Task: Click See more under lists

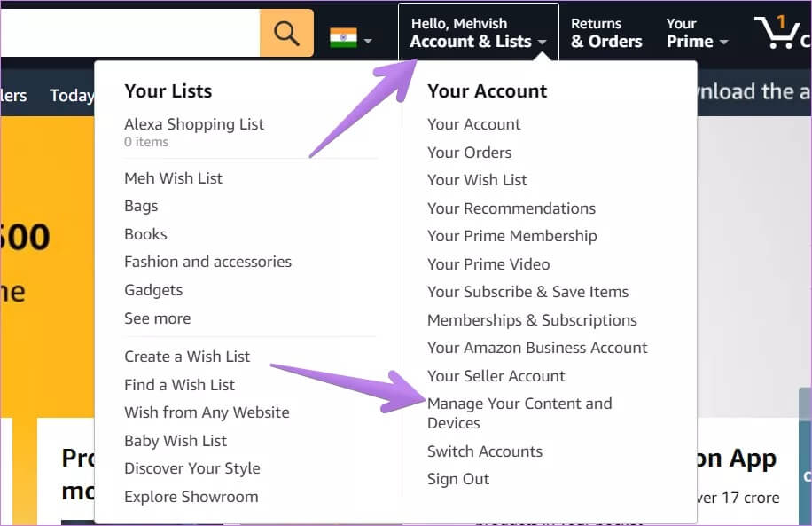Action: click(x=158, y=318)
